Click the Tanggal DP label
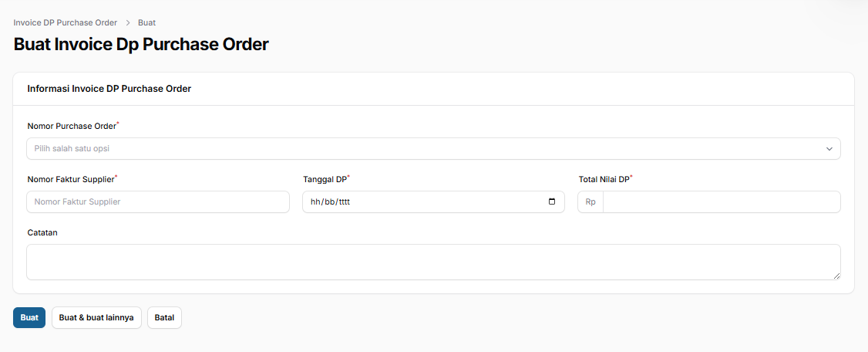This screenshot has width=868, height=352. pyautogui.click(x=327, y=179)
